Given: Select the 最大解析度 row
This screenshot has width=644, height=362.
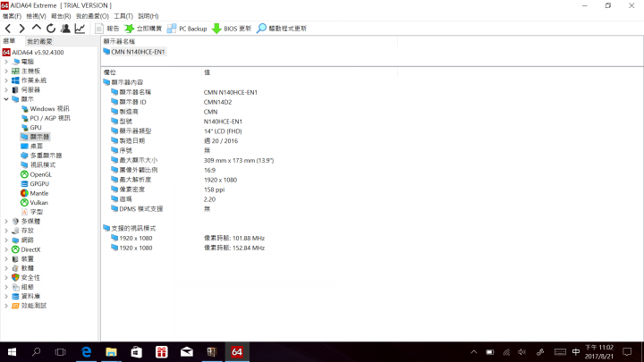Looking at the screenshot, I should 135,180.
